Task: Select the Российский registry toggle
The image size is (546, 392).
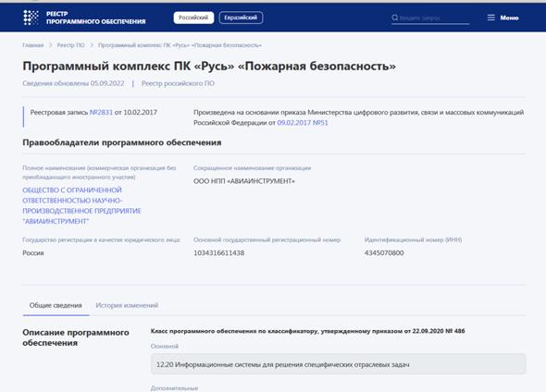Action: pyautogui.click(x=193, y=18)
